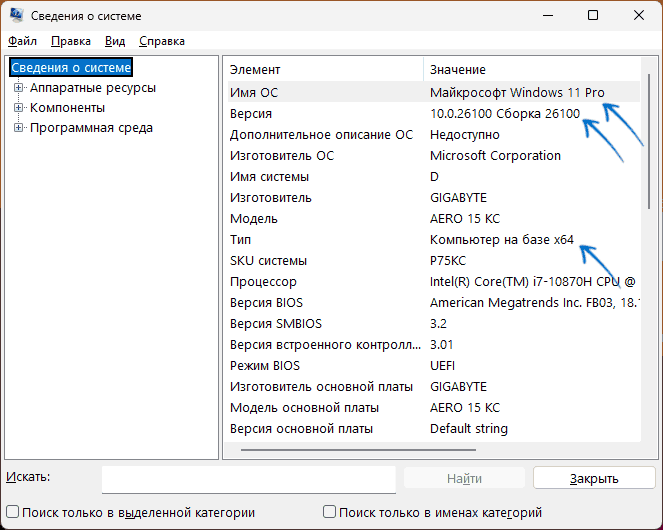Click the horizontal scrollbar thumb under details list

[x=359, y=450]
